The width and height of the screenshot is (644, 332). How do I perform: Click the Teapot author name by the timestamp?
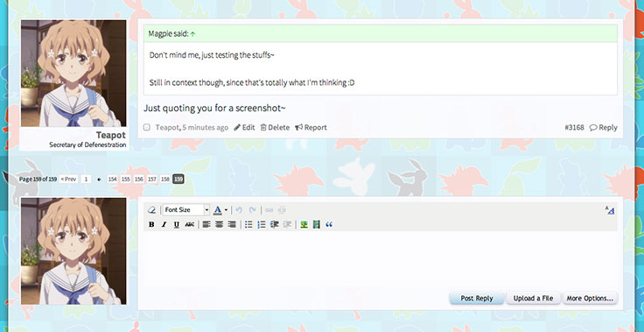tap(167, 128)
